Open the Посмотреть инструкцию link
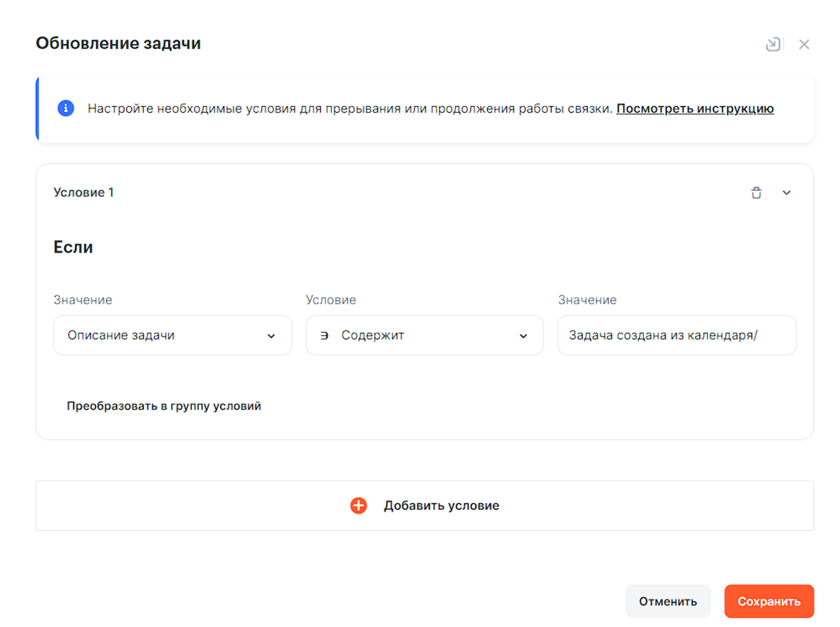 [695, 108]
